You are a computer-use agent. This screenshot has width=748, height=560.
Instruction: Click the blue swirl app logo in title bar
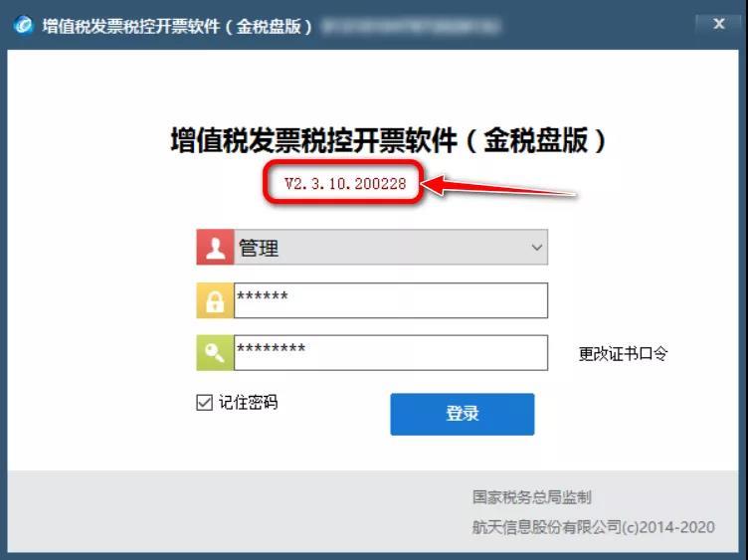click(x=24, y=25)
